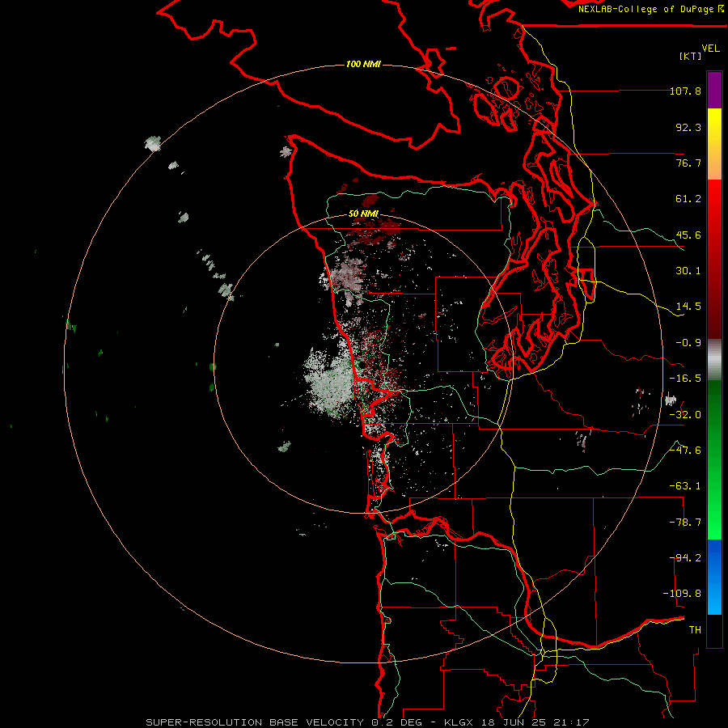
Task: Click the -0.9 velocity scale value
Action: [x=688, y=343]
